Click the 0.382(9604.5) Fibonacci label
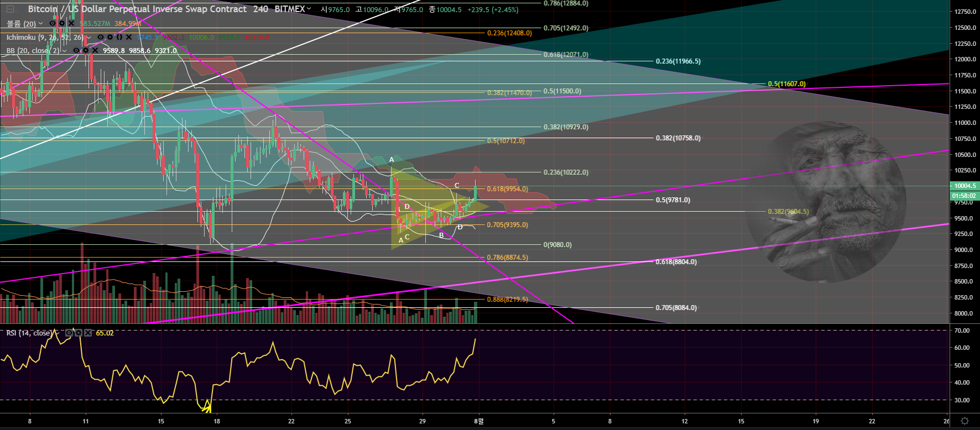The image size is (980, 430). click(788, 212)
